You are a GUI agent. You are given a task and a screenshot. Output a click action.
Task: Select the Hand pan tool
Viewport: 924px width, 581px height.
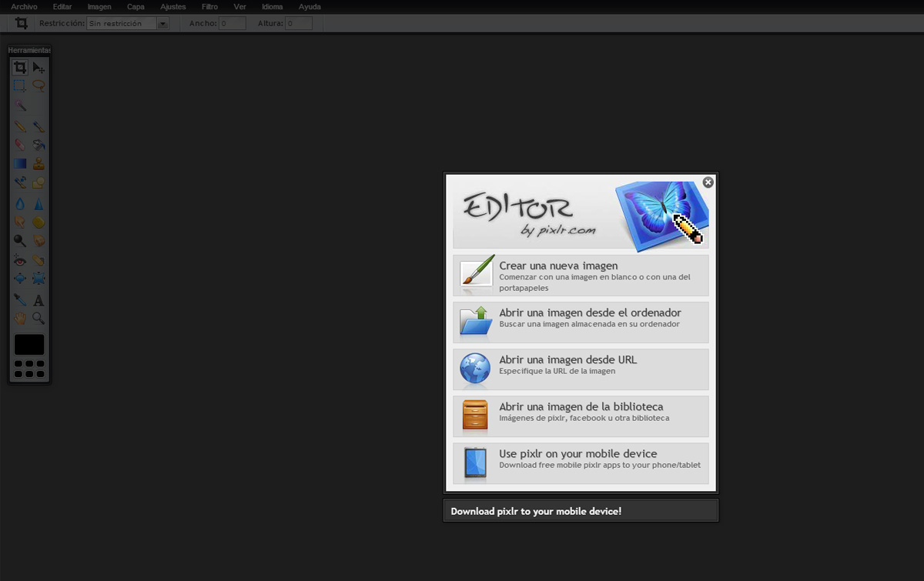20,318
